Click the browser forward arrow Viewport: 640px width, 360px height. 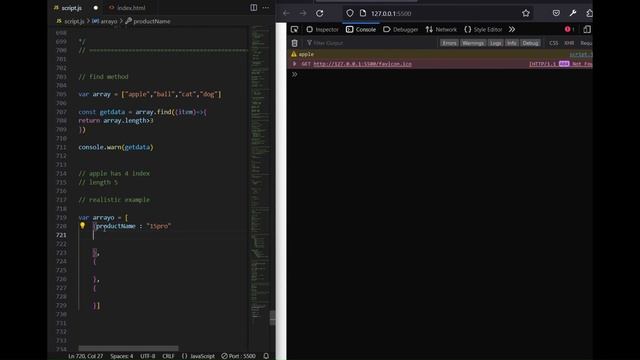tap(303, 13)
